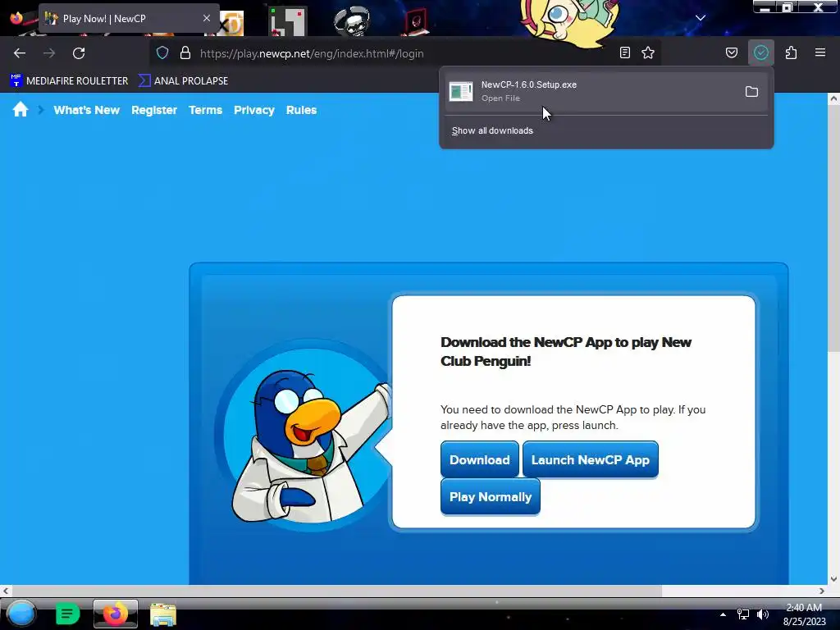Open the network tray icon
The height and width of the screenshot is (630, 840).
742,614
